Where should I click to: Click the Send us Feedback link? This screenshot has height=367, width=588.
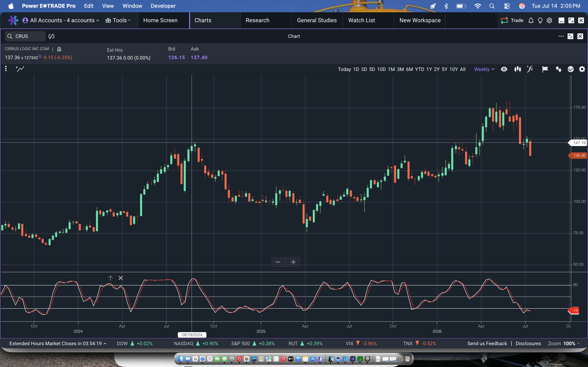pos(487,344)
